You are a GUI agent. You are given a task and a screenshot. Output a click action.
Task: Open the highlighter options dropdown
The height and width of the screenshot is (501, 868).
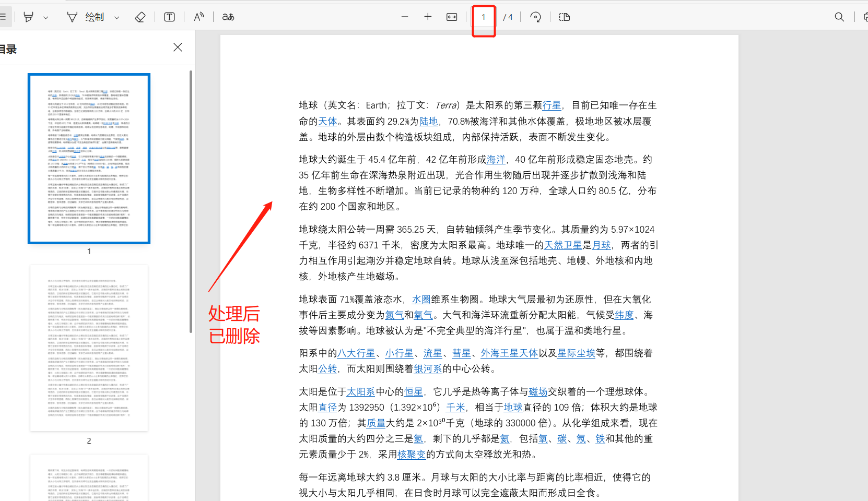pyautogui.click(x=46, y=17)
